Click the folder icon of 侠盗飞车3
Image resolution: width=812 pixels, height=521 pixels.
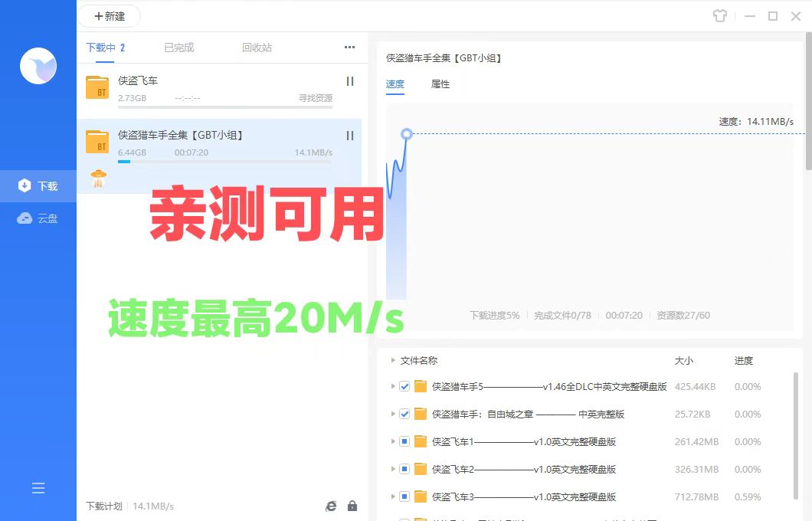pyautogui.click(x=421, y=496)
